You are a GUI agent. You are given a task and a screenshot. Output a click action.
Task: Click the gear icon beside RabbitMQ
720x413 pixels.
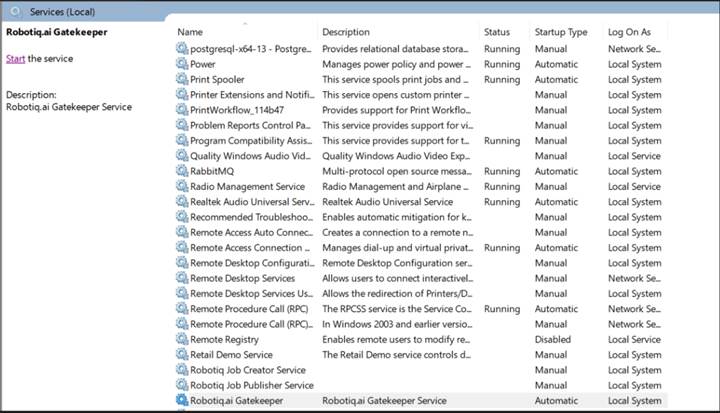182,170
